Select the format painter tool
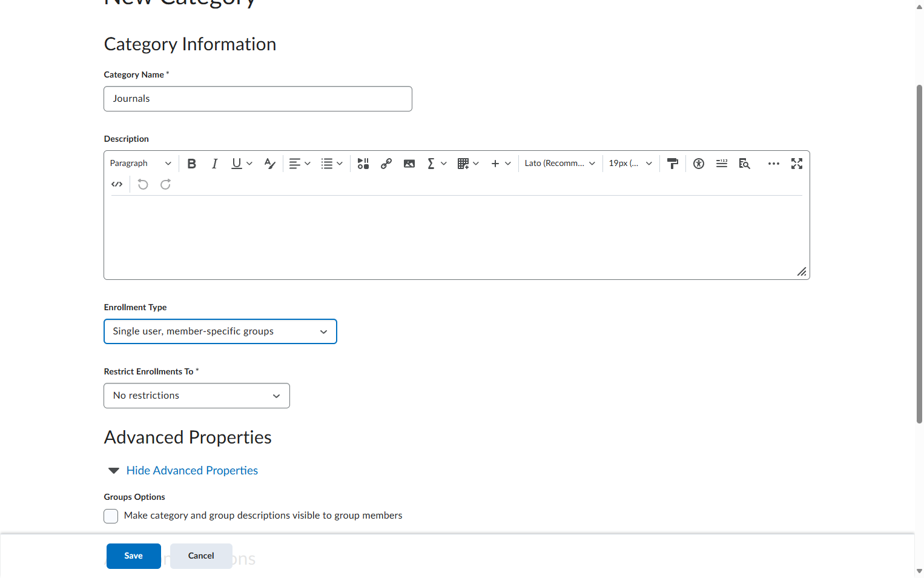 672,164
